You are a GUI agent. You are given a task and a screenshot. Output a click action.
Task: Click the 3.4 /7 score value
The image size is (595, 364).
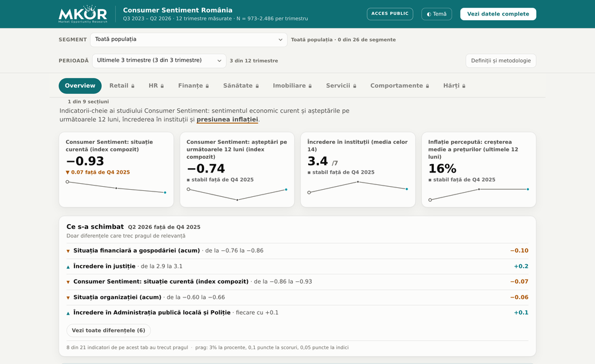322,162
